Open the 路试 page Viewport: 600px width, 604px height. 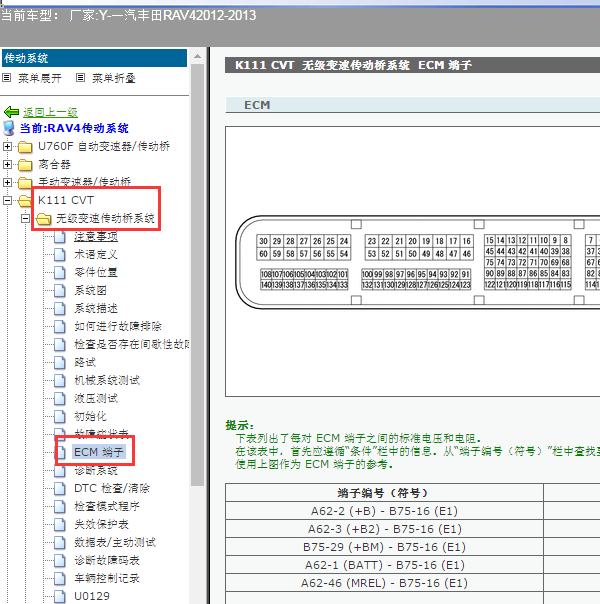85,362
